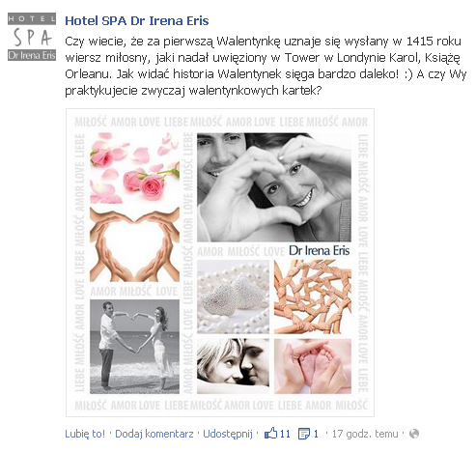Click the comments count icon
476x452 pixels.
(x=303, y=434)
